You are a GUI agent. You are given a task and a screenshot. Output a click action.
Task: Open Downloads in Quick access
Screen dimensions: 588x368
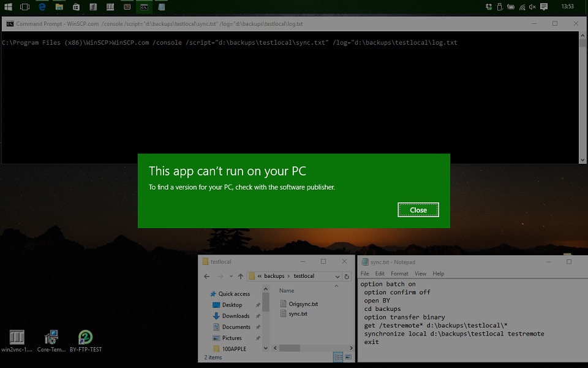point(236,316)
